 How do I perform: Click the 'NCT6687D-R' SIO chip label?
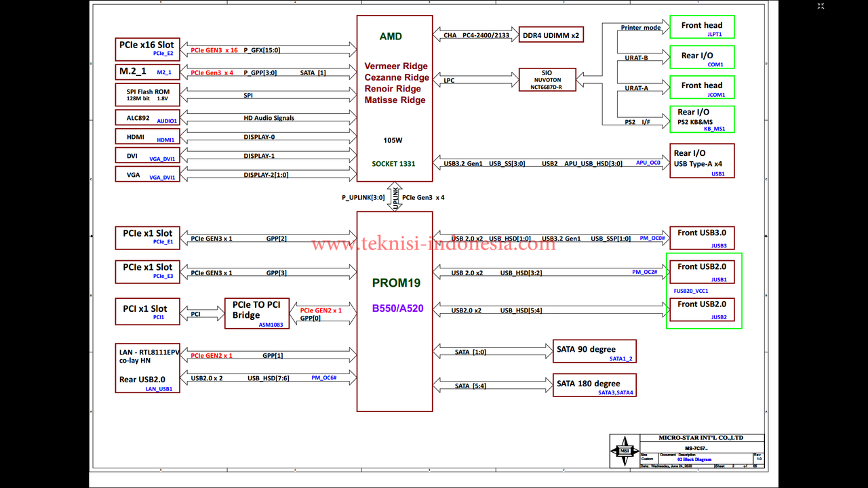(x=547, y=87)
